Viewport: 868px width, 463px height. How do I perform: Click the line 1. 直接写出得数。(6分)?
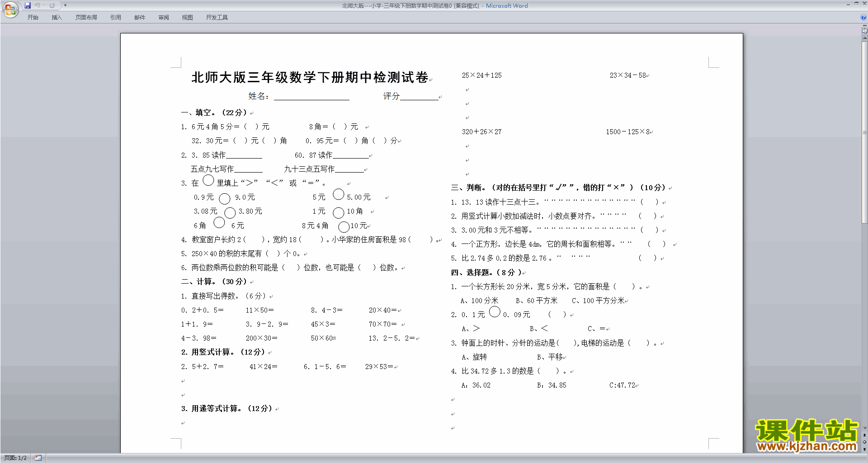(x=223, y=296)
